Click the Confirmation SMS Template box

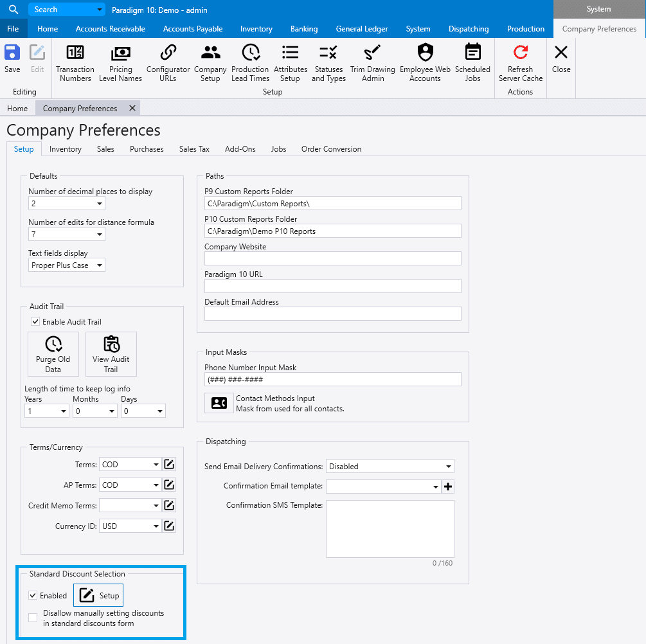click(x=390, y=529)
